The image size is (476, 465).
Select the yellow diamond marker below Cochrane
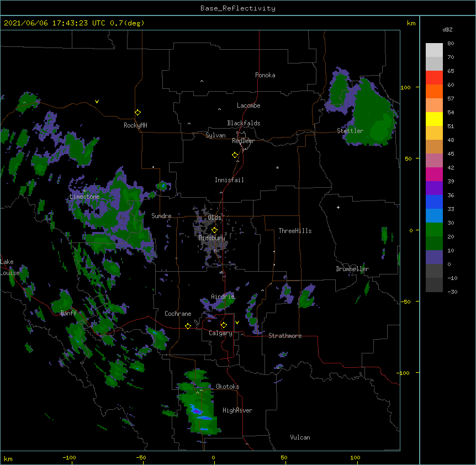188,326
